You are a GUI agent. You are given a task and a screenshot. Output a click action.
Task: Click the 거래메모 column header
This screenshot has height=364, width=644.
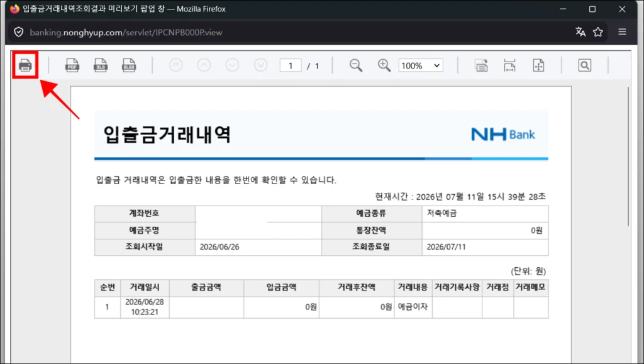click(531, 287)
